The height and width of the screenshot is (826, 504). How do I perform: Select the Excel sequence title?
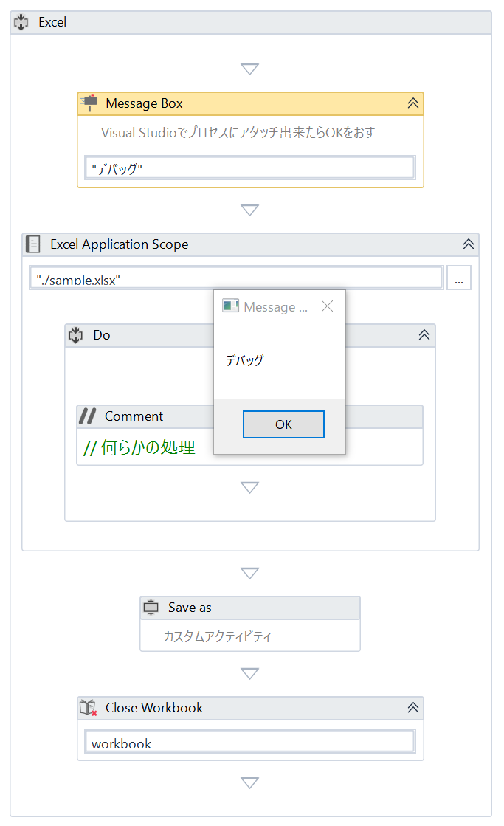(52, 22)
